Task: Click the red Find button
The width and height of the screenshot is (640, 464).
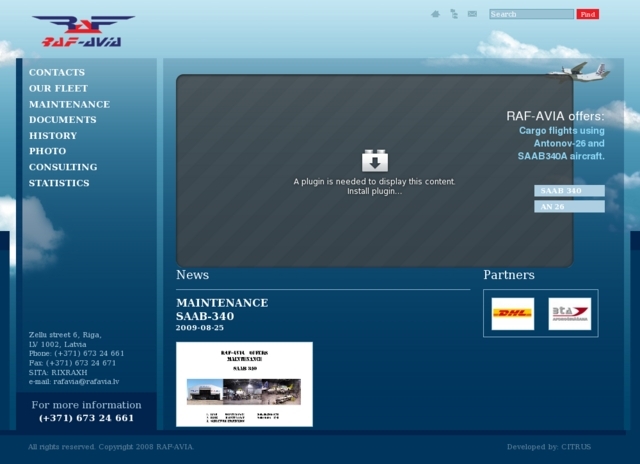Action: (x=588, y=14)
